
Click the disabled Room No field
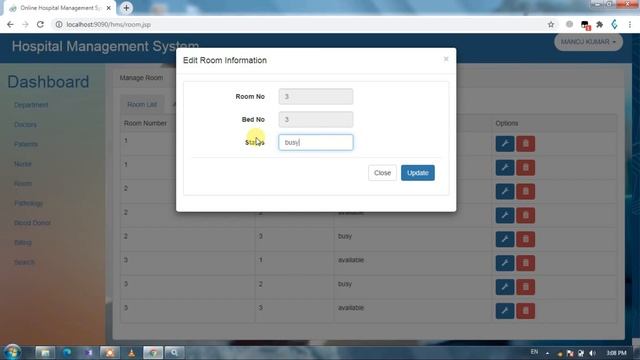pyautogui.click(x=316, y=97)
